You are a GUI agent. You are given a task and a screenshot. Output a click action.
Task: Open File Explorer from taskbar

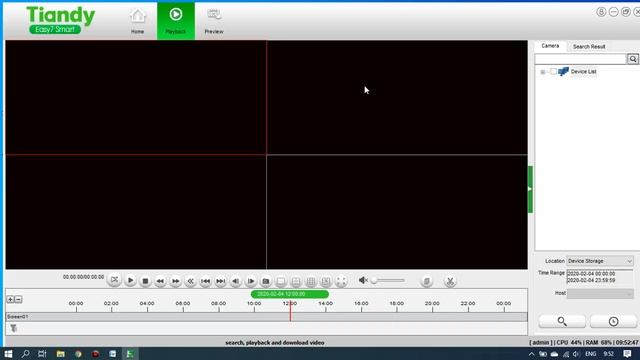pyautogui.click(x=60, y=354)
